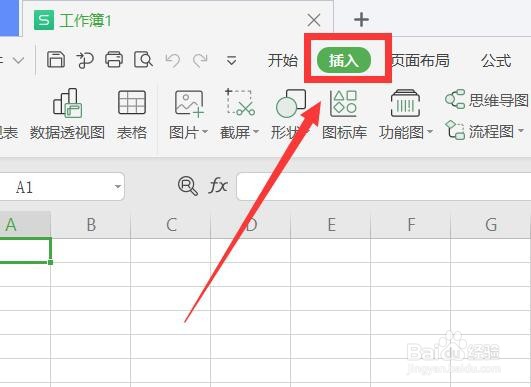This screenshot has width=531, height=387.
Task: Open the 开始 tab
Action: tap(282, 61)
